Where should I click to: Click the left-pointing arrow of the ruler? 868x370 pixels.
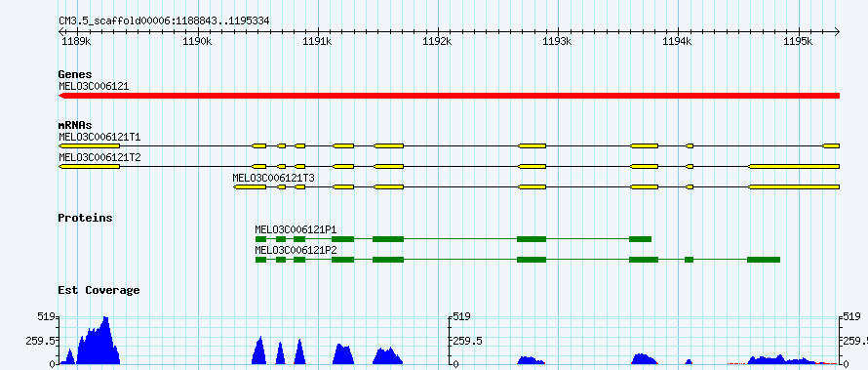(60, 32)
